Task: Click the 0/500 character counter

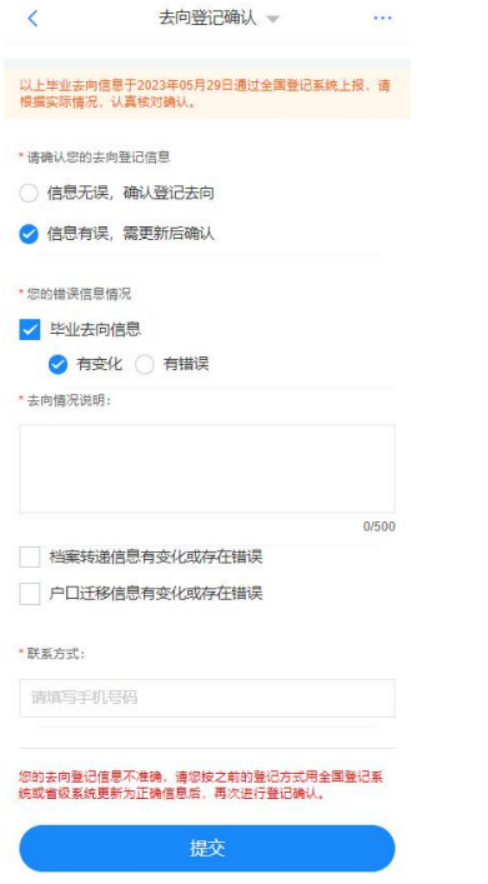Action: click(x=379, y=527)
